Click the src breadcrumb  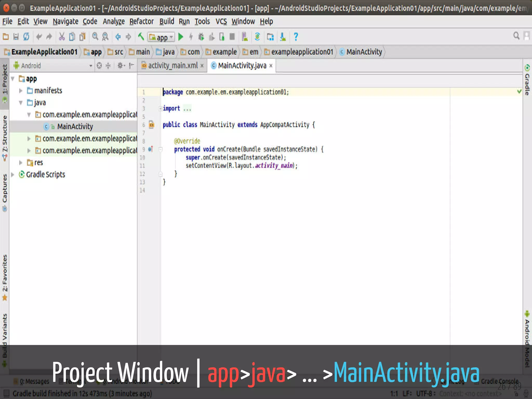coord(116,52)
